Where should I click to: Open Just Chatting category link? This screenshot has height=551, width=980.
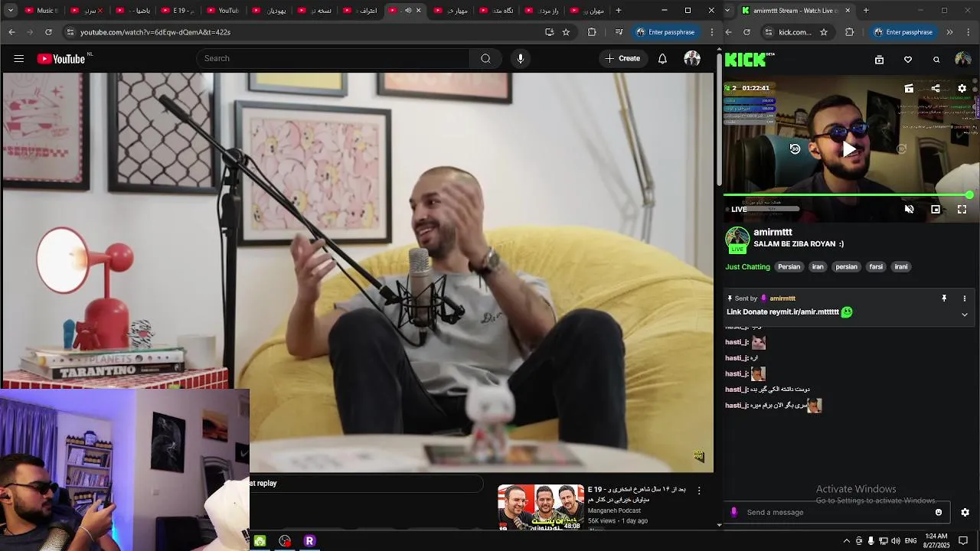[748, 267]
